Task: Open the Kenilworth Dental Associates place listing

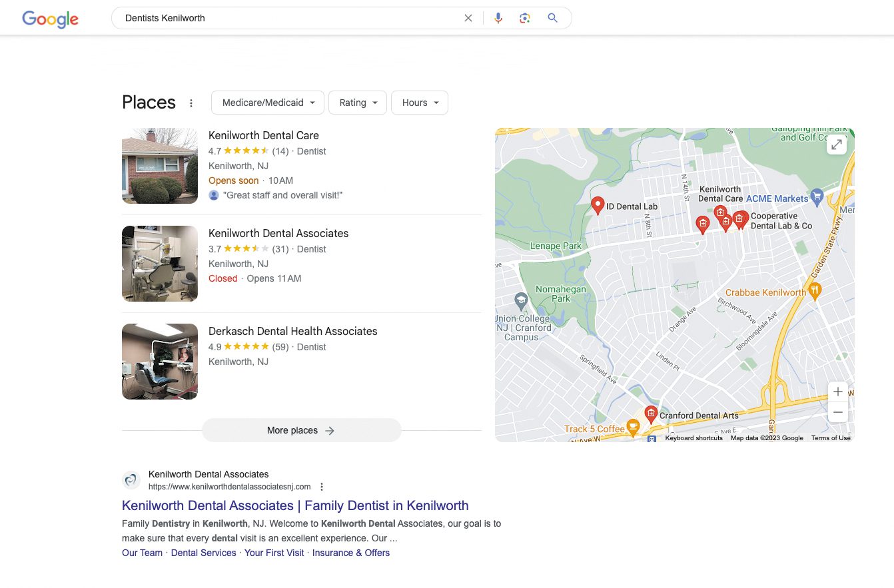Action: [x=278, y=233]
